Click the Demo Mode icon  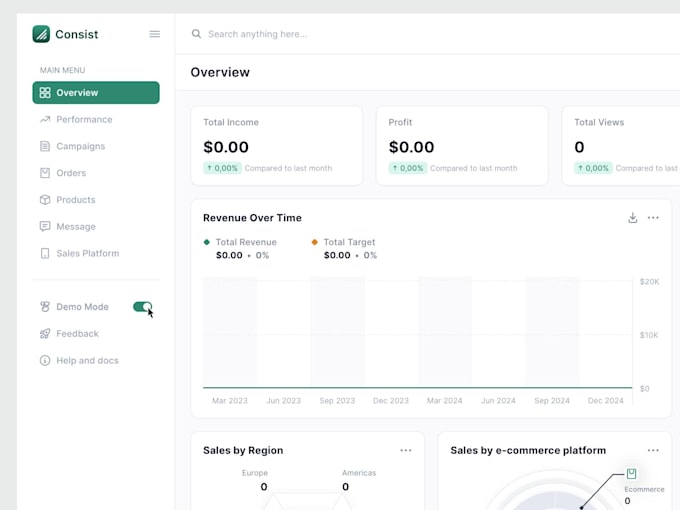[x=45, y=307]
